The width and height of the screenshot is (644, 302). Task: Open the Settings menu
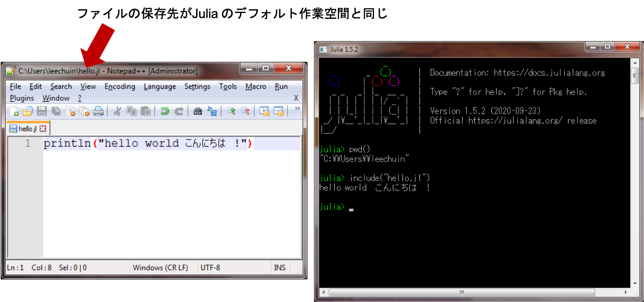(197, 86)
